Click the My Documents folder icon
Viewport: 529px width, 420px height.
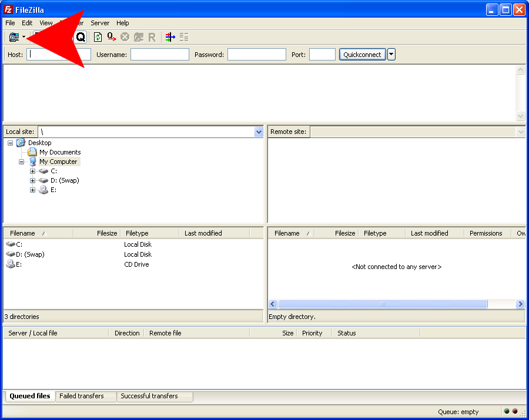coord(32,152)
